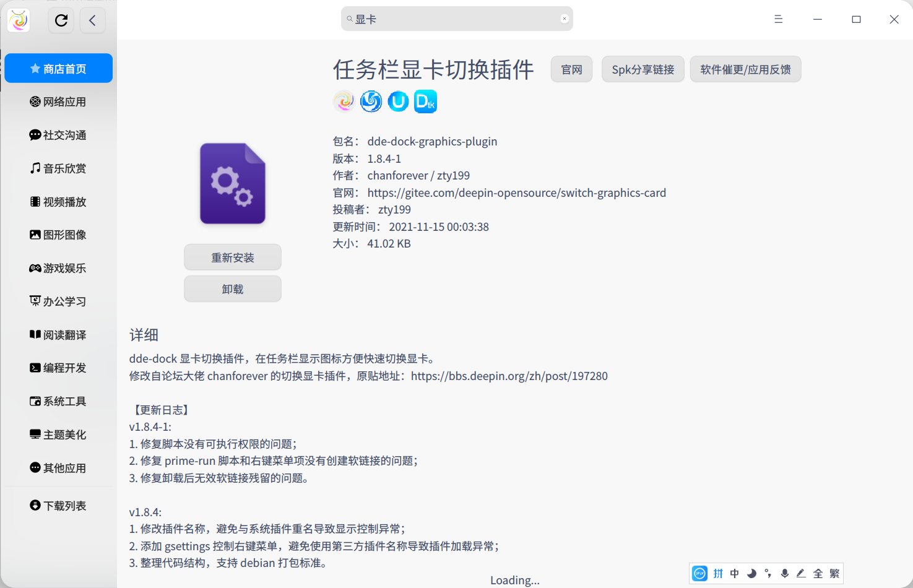Click the Dtk badge icon
Viewport: 913px width, 588px height.
coord(425,101)
